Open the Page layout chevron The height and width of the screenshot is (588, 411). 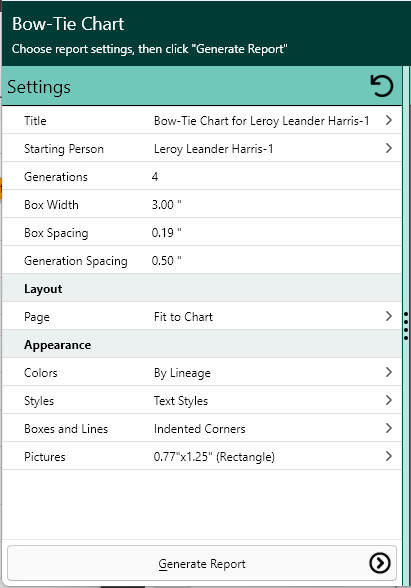tap(388, 316)
